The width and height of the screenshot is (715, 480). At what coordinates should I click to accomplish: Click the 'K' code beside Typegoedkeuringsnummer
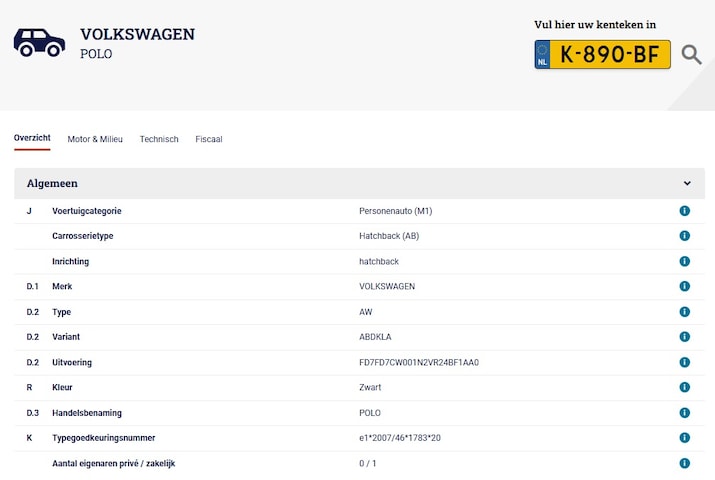(29, 438)
